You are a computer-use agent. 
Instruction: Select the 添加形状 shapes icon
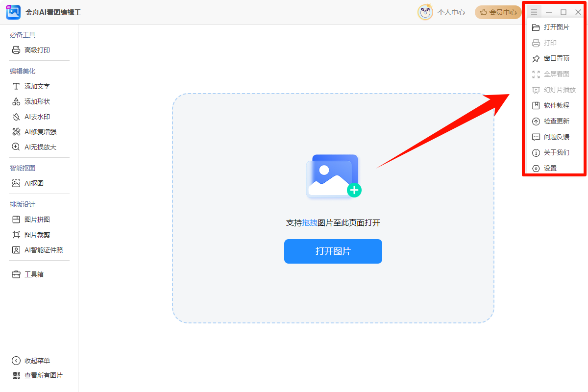click(x=16, y=101)
